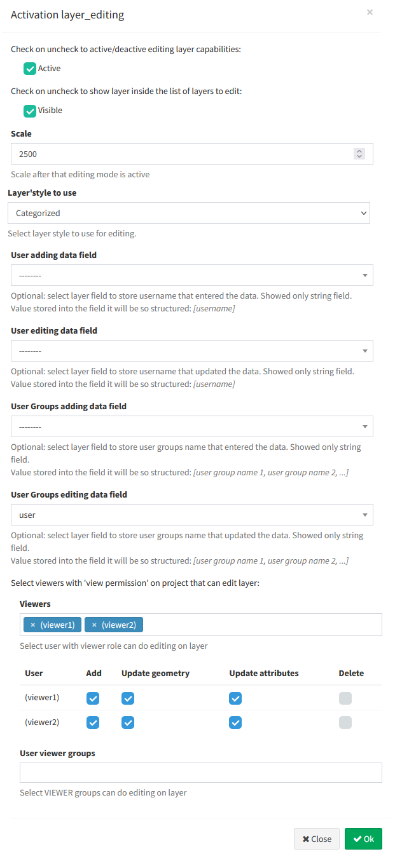Expand User Groups adding data field dropdown
The width and height of the screenshot is (395, 868).
click(192, 426)
